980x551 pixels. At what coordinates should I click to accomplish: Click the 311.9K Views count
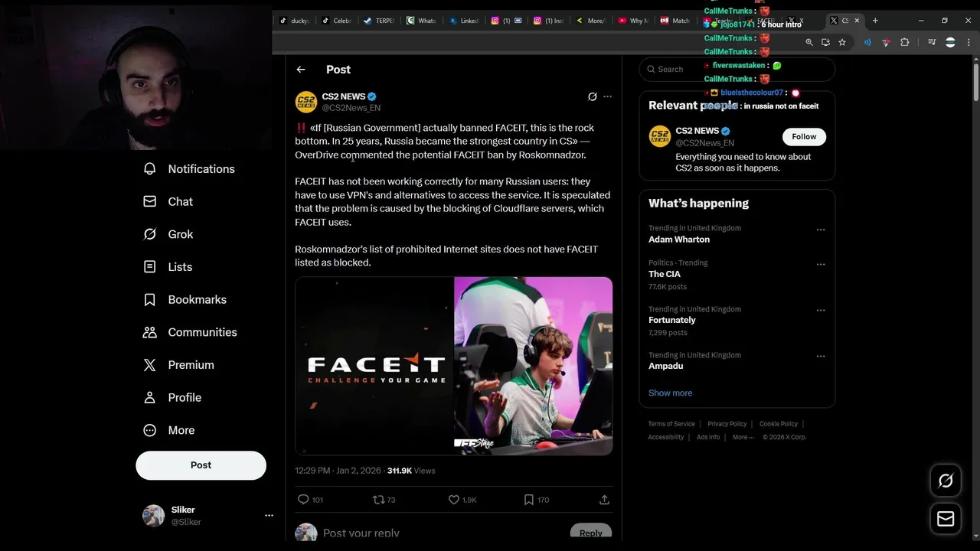point(411,471)
